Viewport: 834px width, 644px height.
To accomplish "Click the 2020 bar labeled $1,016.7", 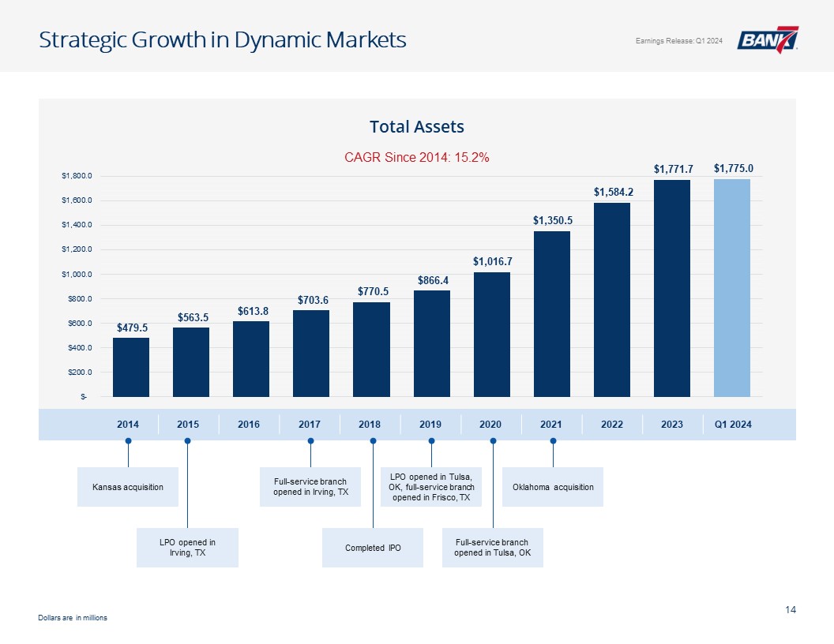I will pos(491,334).
